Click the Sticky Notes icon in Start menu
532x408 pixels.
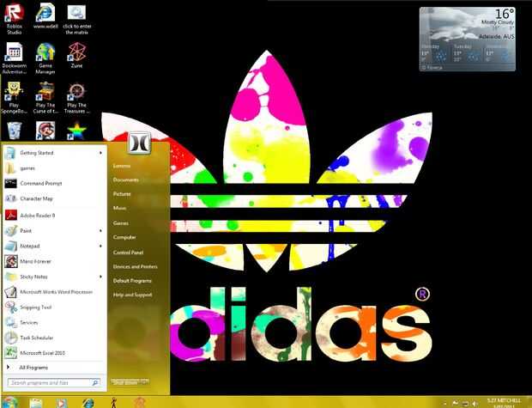coord(11,277)
